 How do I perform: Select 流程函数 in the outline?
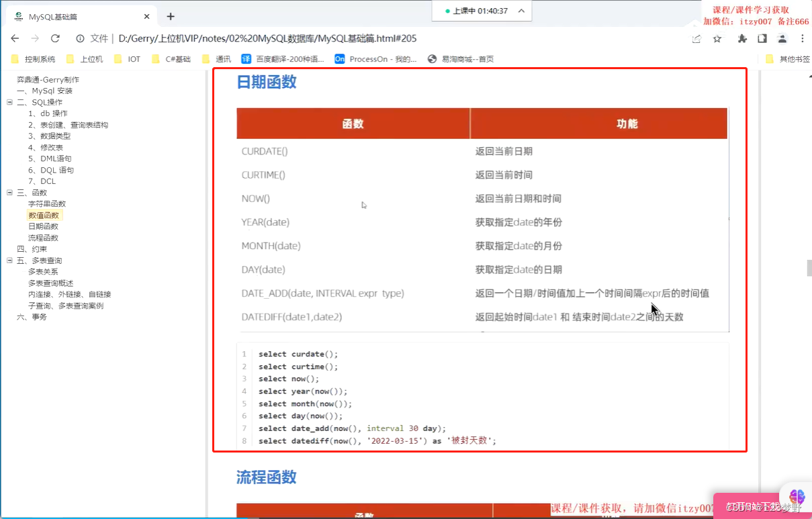tap(43, 238)
